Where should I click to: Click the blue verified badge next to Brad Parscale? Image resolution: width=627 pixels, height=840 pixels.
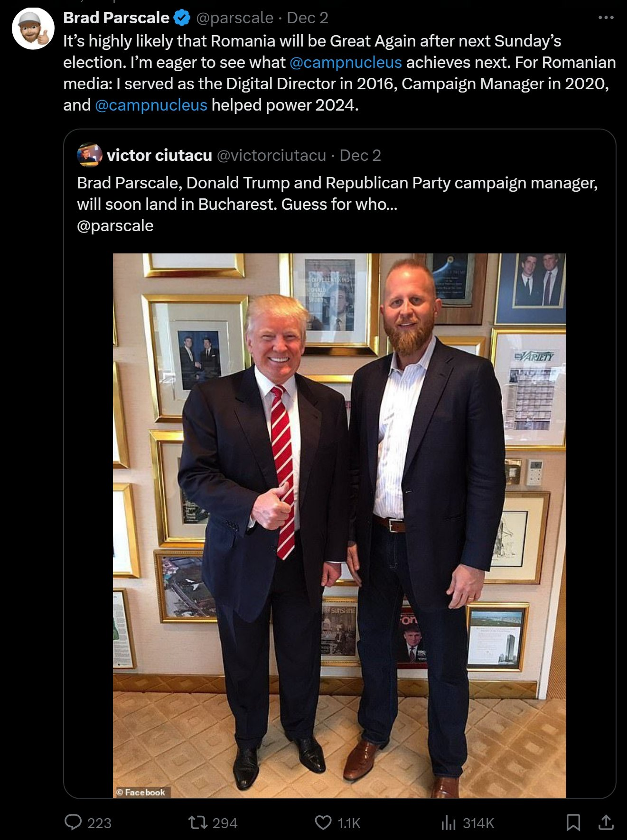tap(181, 18)
